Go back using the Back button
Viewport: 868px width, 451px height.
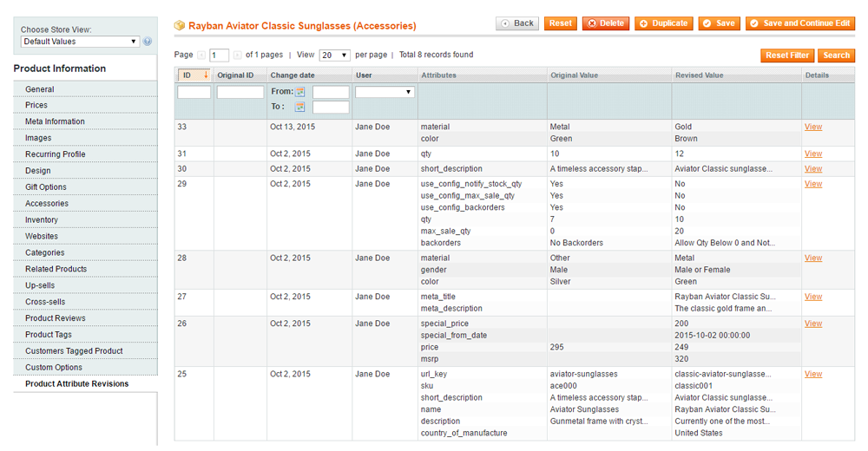coord(517,23)
